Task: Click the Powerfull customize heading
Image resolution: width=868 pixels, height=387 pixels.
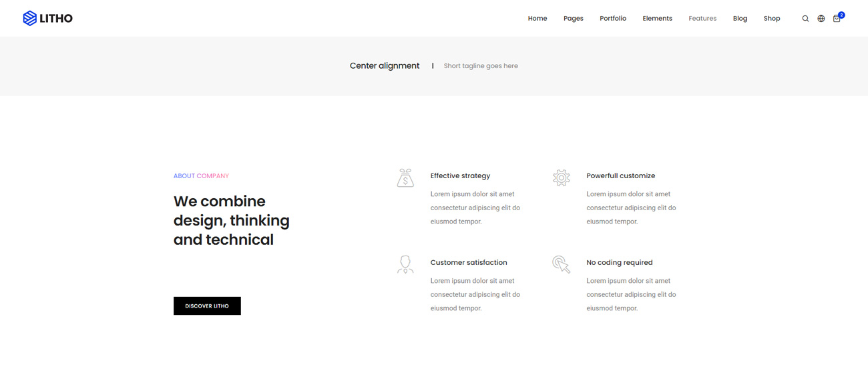Action: [621, 176]
